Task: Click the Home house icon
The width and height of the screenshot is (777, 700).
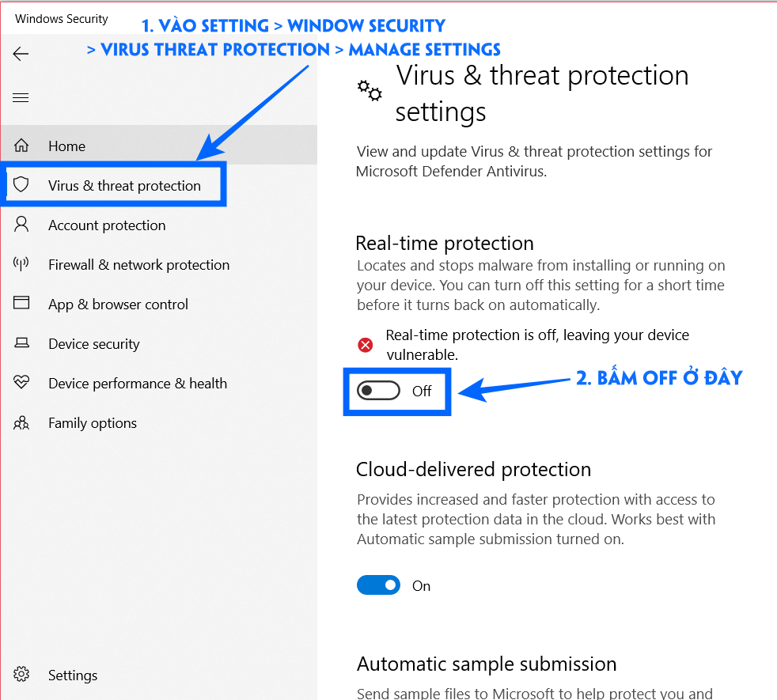Action: (x=21, y=146)
